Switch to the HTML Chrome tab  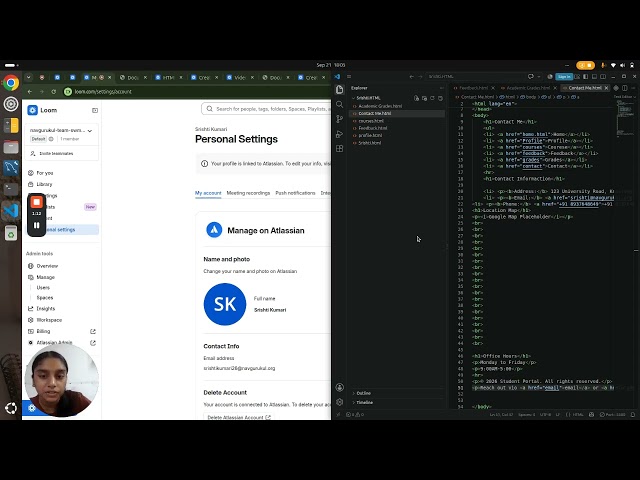point(168,77)
